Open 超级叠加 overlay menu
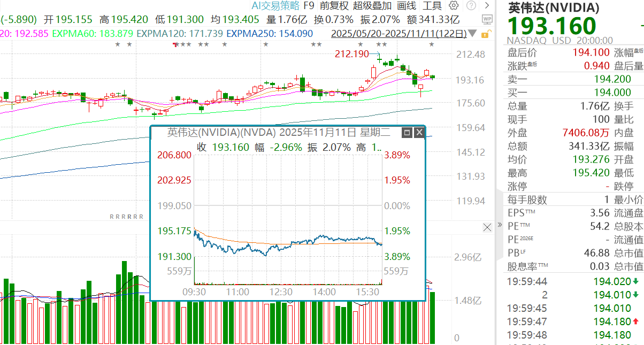 pyautogui.click(x=372, y=6)
